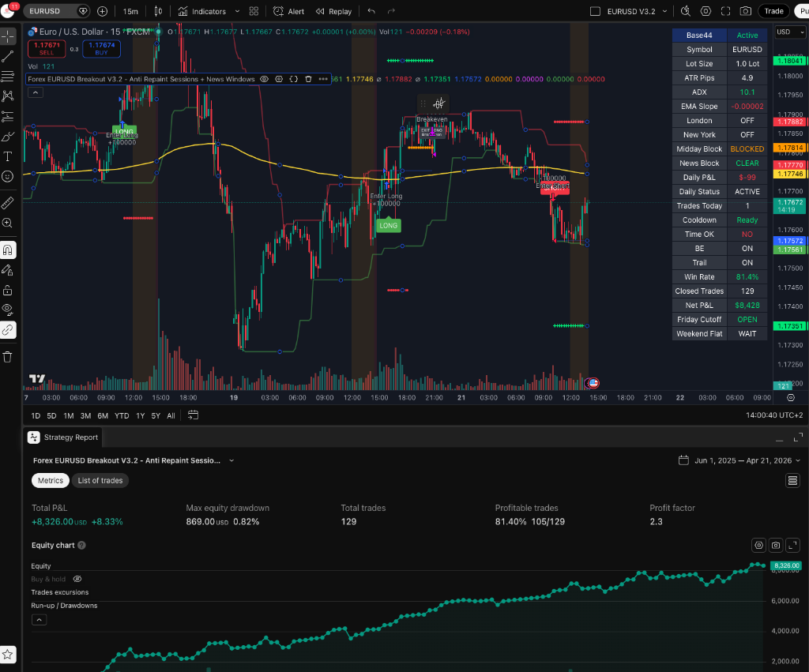809x672 pixels.
Task: Open the go to date calendar
Action: pyautogui.click(x=193, y=415)
